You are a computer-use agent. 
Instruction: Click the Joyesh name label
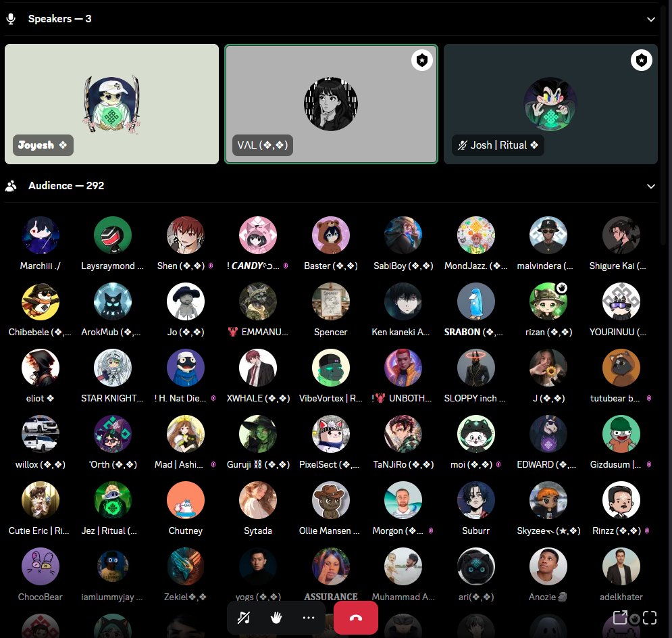(x=43, y=145)
